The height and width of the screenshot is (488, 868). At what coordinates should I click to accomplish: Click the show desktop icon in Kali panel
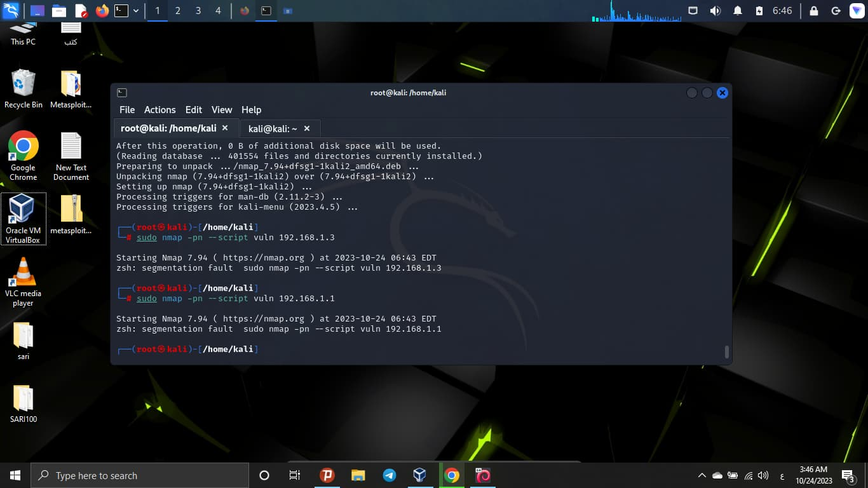37,11
